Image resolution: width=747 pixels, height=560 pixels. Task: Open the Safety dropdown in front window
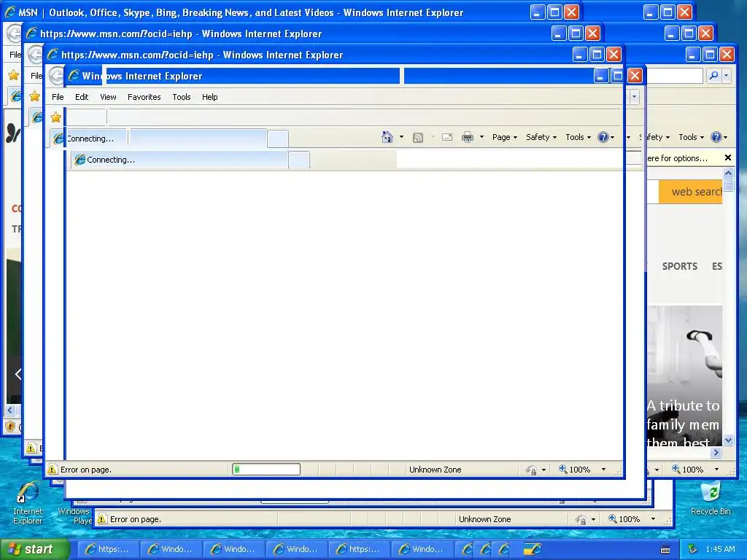541,137
